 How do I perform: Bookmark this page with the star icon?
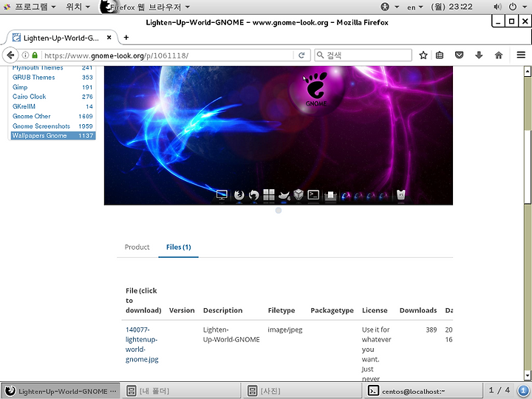[423, 55]
